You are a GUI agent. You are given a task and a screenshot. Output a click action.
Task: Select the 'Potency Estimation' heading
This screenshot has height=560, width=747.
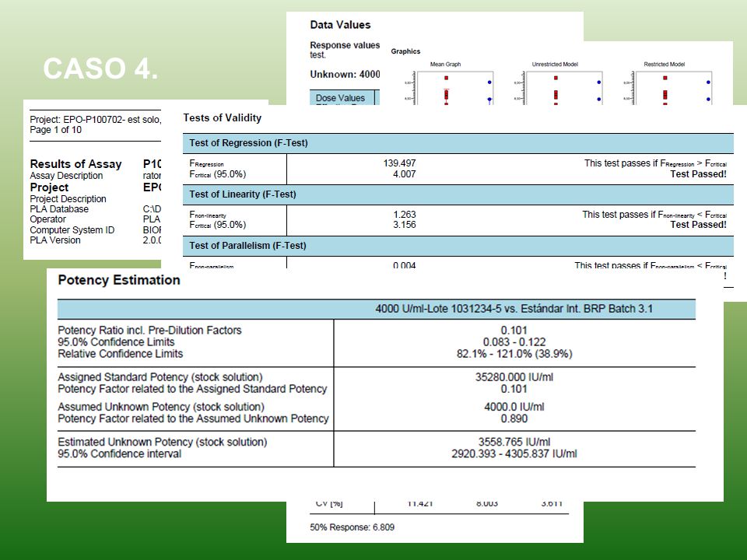(x=119, y=280)
